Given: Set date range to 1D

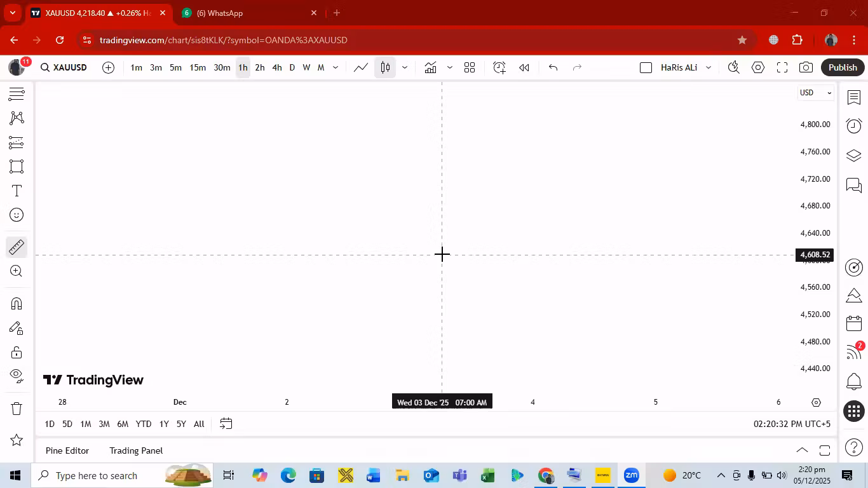Looking at the screenshot, I should 50,424.
